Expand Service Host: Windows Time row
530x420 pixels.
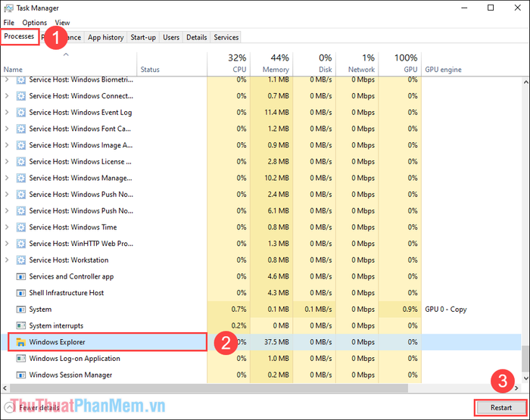tap(7, 227)
